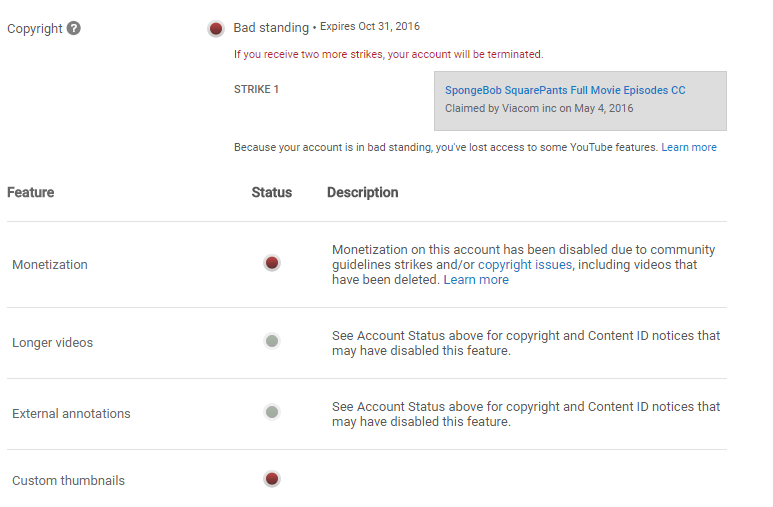This screenshot has width=773, height=507.
Task: Click the red Monetization status indicator
Action: (x=272, y=263)
